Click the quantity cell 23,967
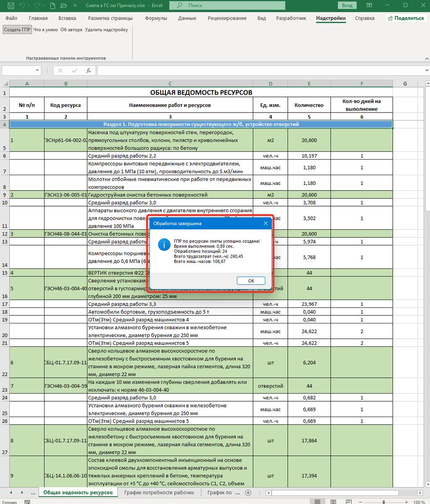Viewport: 430px width, 504px height. point(309,304)
